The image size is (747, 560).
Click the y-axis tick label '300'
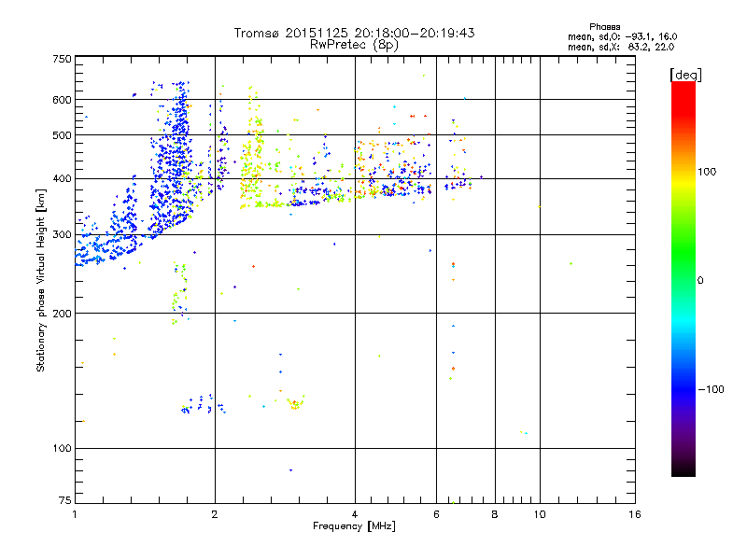[x=62, y=234]
